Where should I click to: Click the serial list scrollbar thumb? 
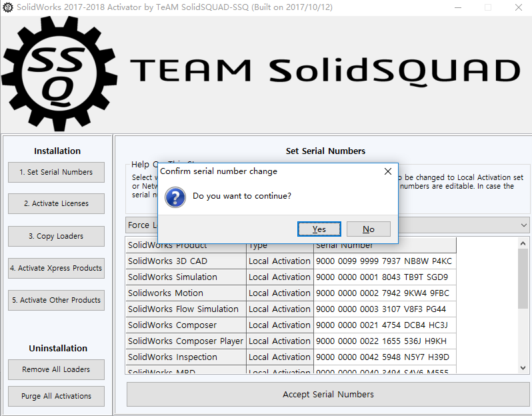tap(523, 279)
